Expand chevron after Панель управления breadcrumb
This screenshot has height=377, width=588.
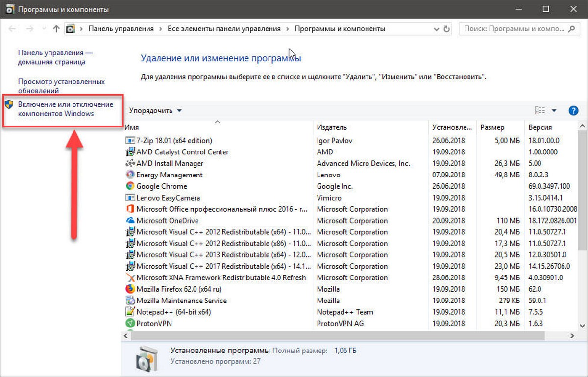(161, 29)
